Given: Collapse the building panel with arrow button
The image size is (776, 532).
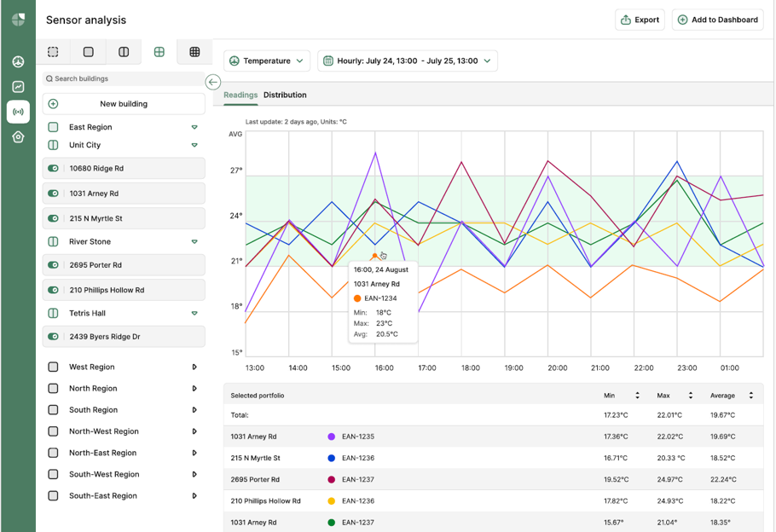Looking at the screenshot, I should coord(213,82).
